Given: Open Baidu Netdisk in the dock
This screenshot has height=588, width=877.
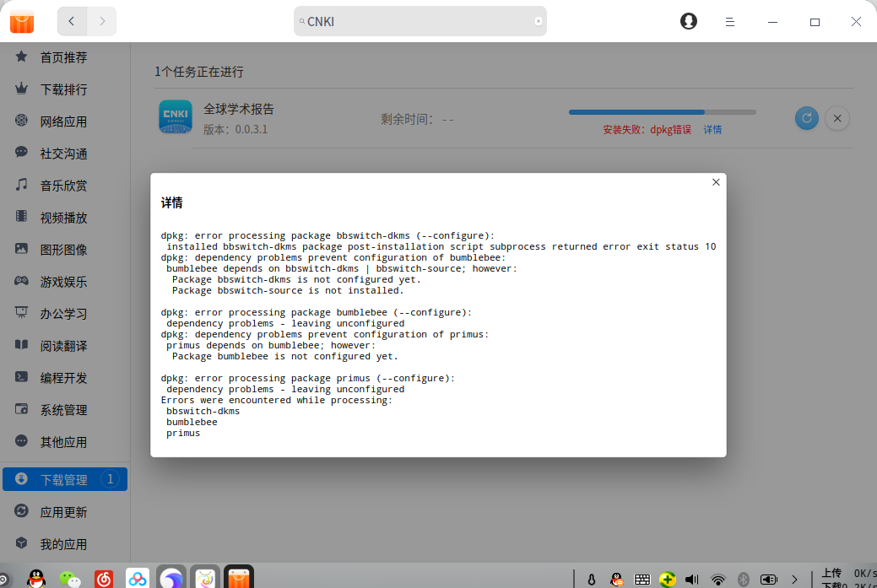Looking at the screenshot, I should point(138,579).
